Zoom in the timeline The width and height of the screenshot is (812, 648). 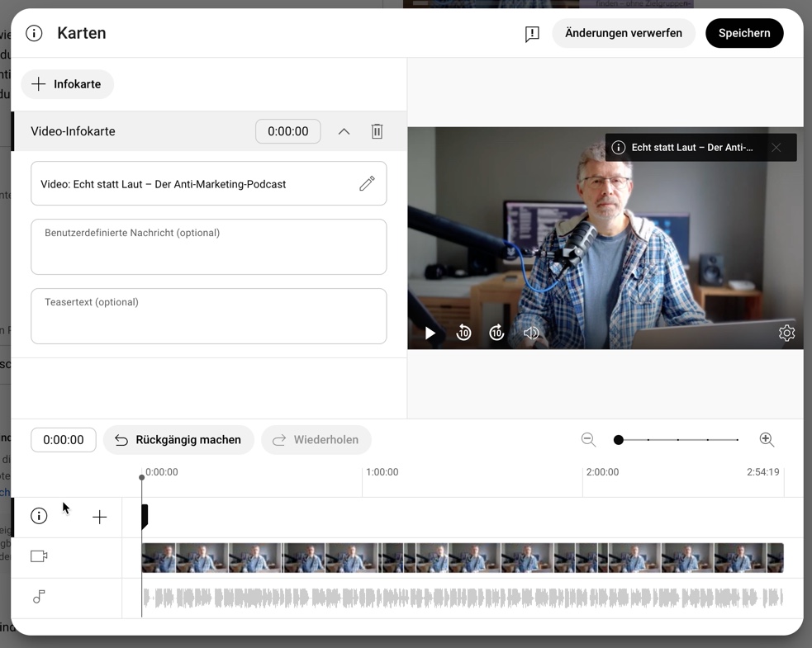(767, 440)
